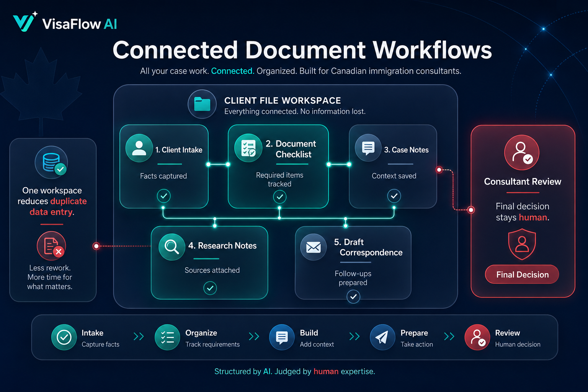Select the Client Intake person icon
This screenshot has width=588, height=392.
tap(139, 148)
